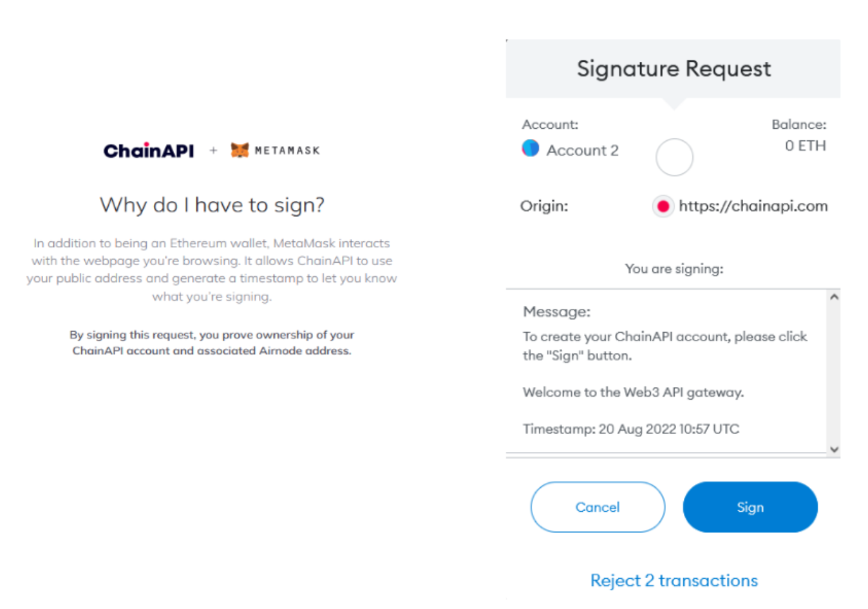Click the Timestamp line in the message
Viewport: 868px width, 609px height.
(x=630, y=429)
